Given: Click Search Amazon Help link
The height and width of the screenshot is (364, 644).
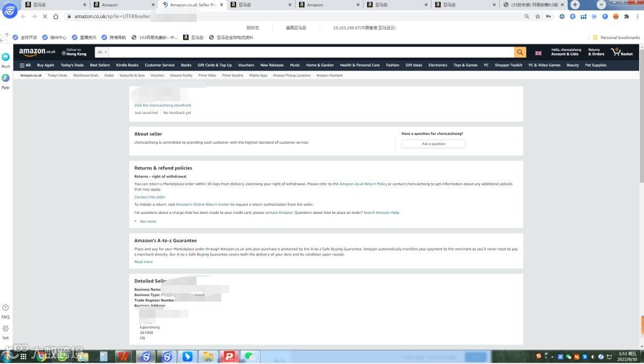Looking at the screenshot, I should (x=381, y=213).
